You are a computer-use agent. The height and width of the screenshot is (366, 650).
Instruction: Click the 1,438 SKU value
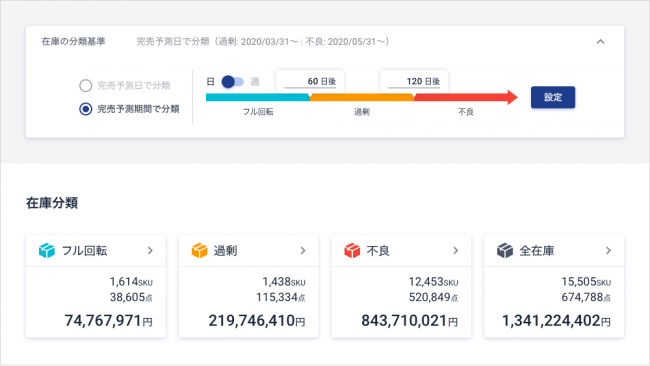[x=284, y=282]
